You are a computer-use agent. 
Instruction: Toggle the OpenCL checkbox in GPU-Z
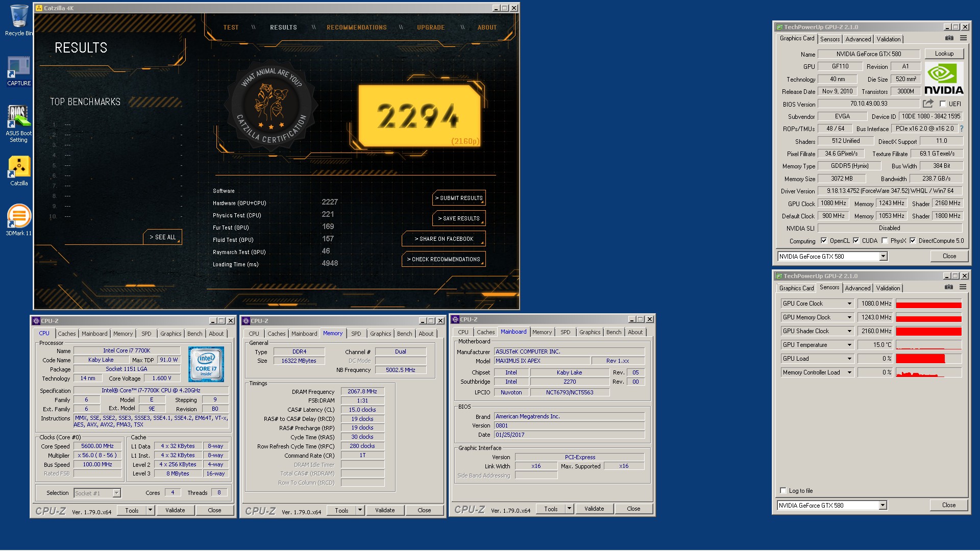(x=824, y=241)
